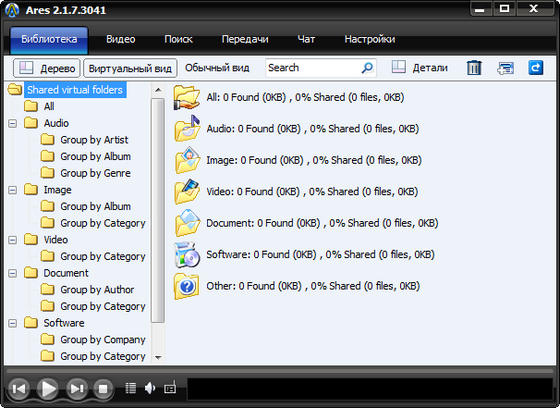The height and width of the screenshot is (408, 560).
Task: Click the magnifier icon in Search box
Action: click(x=367, y=68)
